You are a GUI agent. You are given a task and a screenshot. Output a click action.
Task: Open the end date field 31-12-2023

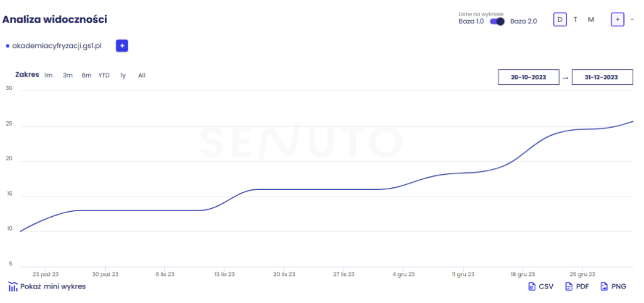point(601,77)
